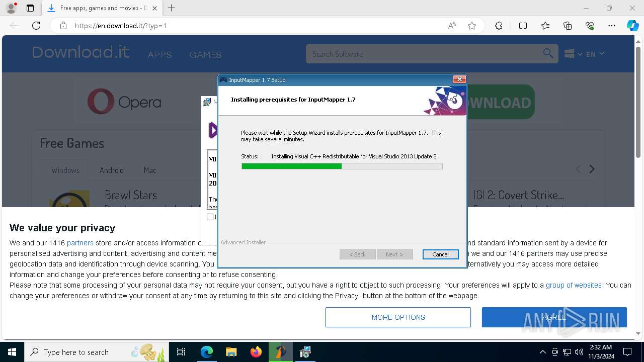644x362 pixels.
Task: Open the installer setup taskbar icon
Action: tap(305, 352)
